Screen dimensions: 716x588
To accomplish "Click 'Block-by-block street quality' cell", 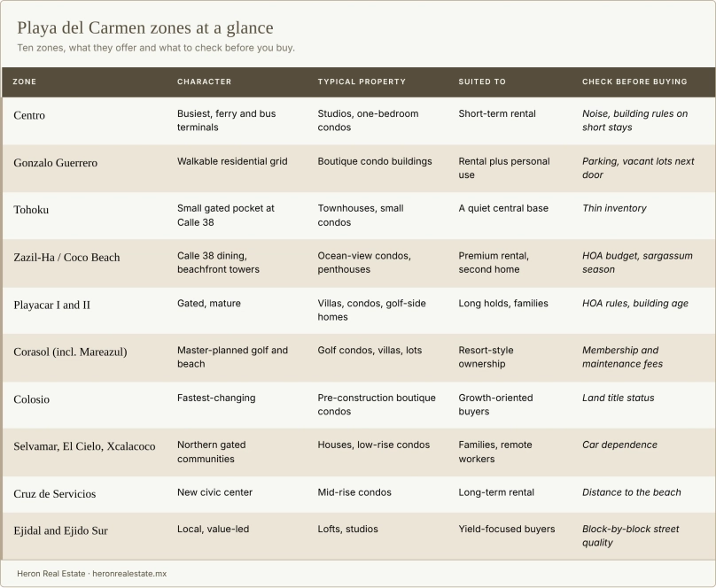I will tap(631, 536).
